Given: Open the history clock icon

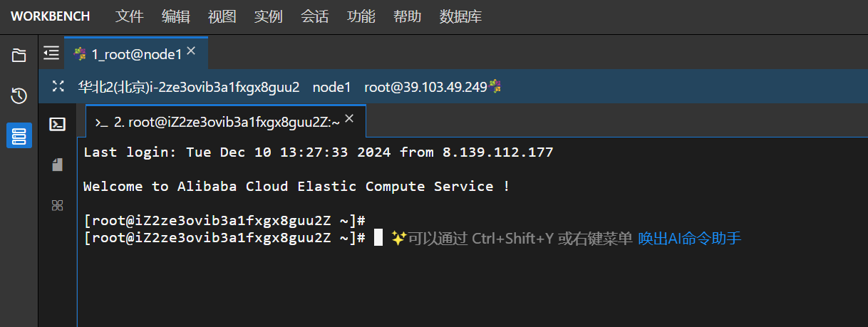Looking at the screenshot, I should (x=19, y=95).
